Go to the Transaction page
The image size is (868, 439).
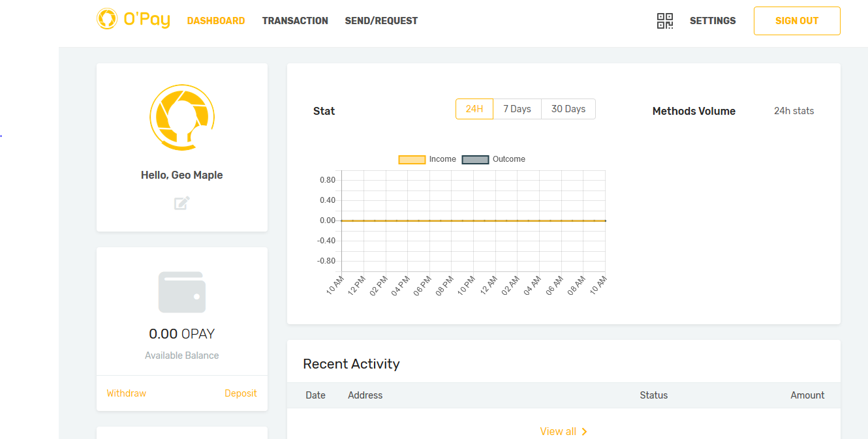[x=295, y=21]
